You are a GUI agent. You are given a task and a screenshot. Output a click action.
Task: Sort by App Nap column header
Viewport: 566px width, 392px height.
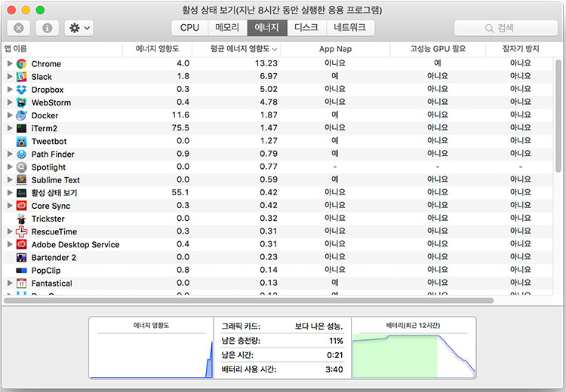click(x=335, y=49)
